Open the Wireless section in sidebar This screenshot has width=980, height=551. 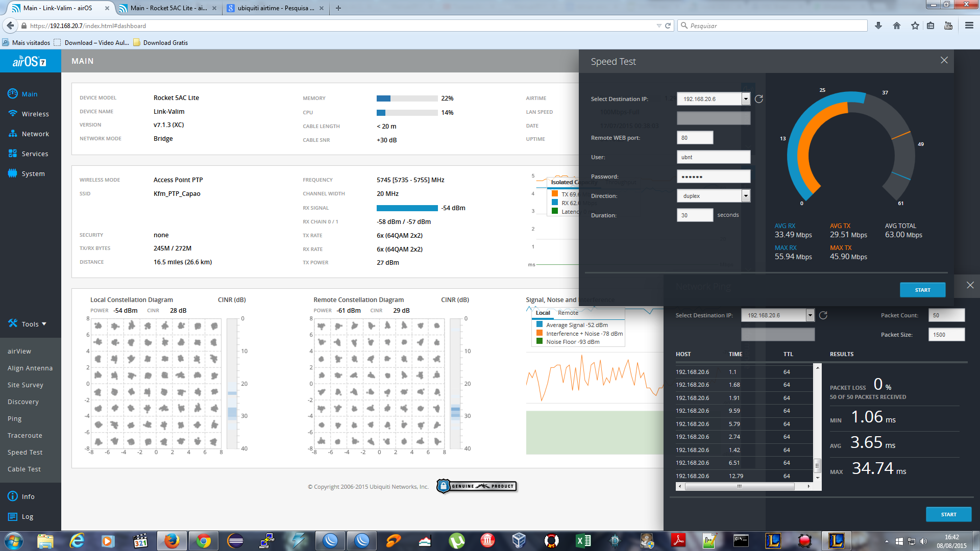pos(35,114)
